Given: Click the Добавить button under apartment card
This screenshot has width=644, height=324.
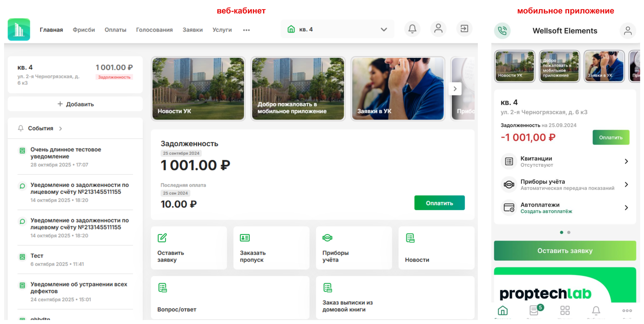Looking at the screenshot, I should [75, 104].
